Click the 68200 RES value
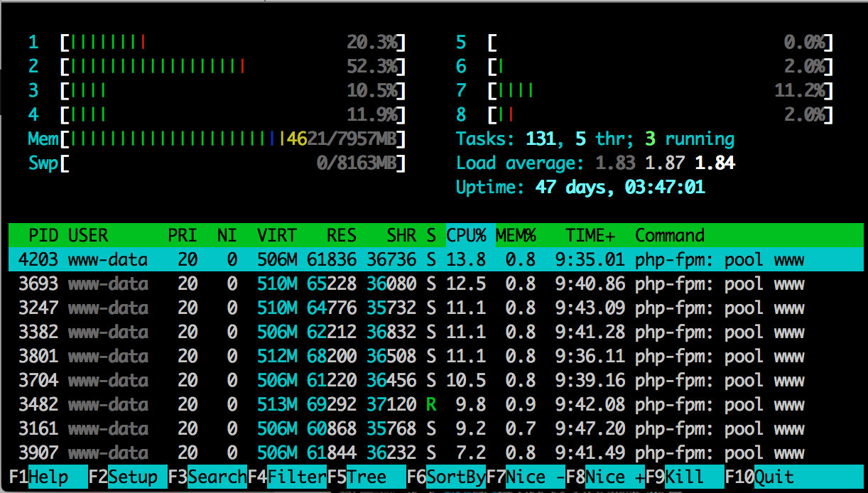The width and height of the screenshot is (868, 493). coord(332,357)
